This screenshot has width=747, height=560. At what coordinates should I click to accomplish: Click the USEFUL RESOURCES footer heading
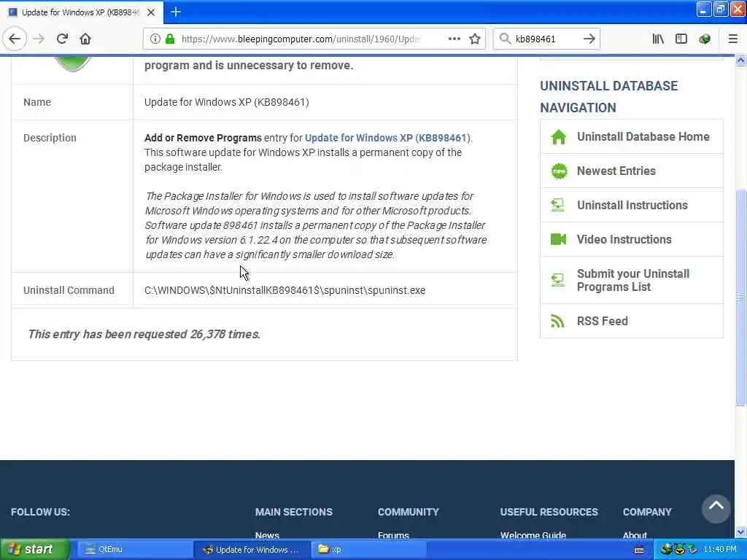[x=549, y=512]
